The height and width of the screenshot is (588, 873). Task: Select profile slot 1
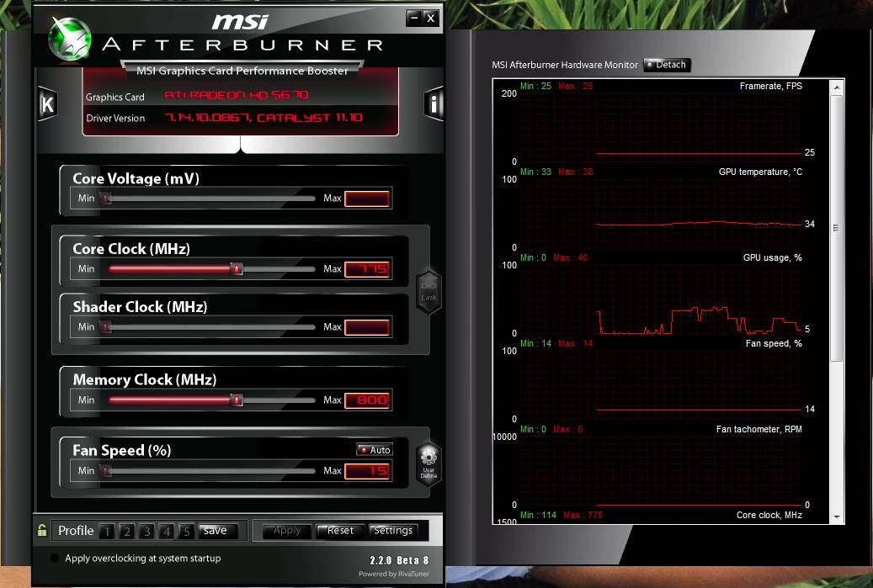coord(107,532)
